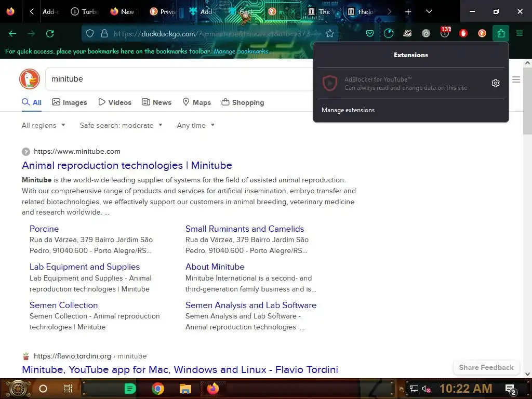Go back with the browser back arrow

pyautogui.click(x=12, y=34)
